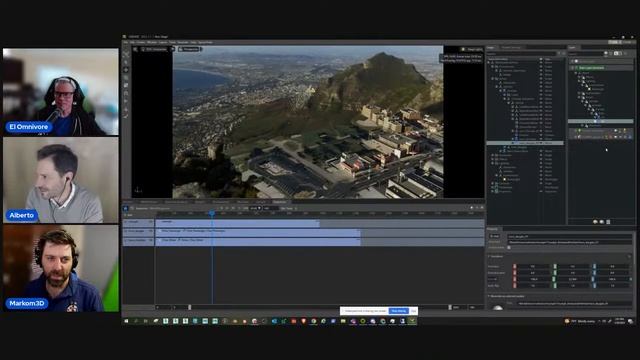Select the highlighted prim row in Stage tree
Screen dimensions: 640x360
click(525, 143)
